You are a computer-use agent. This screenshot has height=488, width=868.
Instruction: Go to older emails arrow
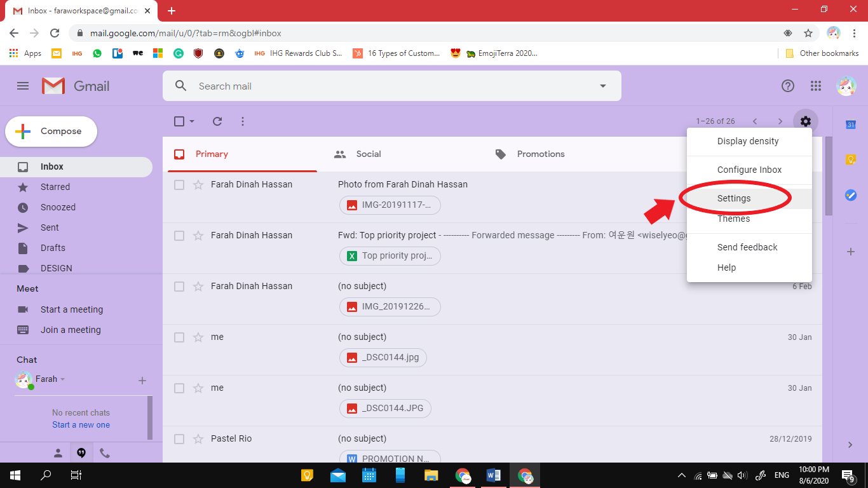pos(780,121)
